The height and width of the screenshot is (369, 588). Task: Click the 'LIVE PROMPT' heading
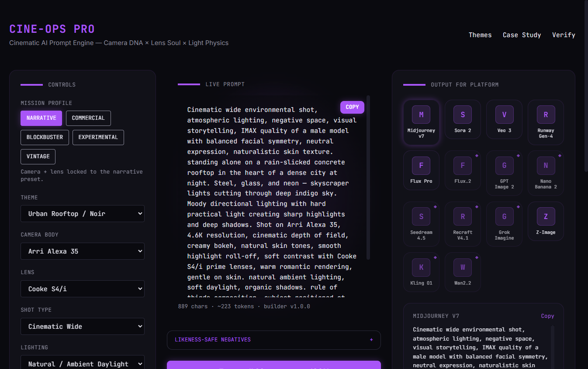coord(225,84)
